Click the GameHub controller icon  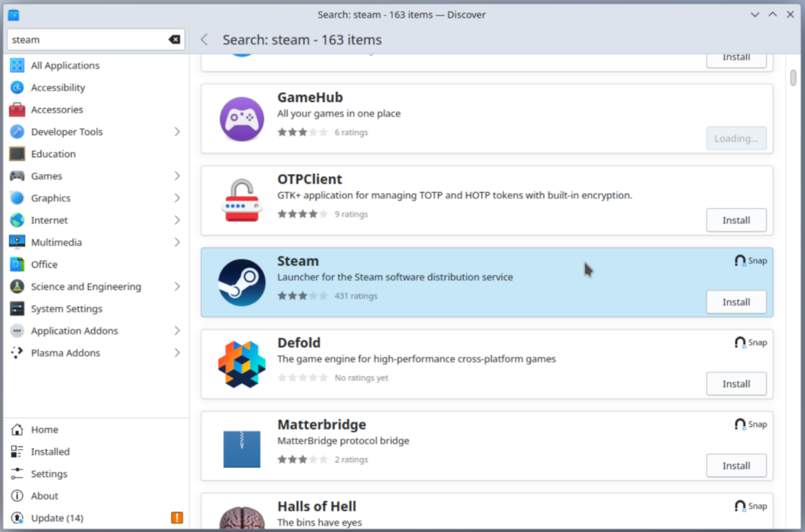242,119
